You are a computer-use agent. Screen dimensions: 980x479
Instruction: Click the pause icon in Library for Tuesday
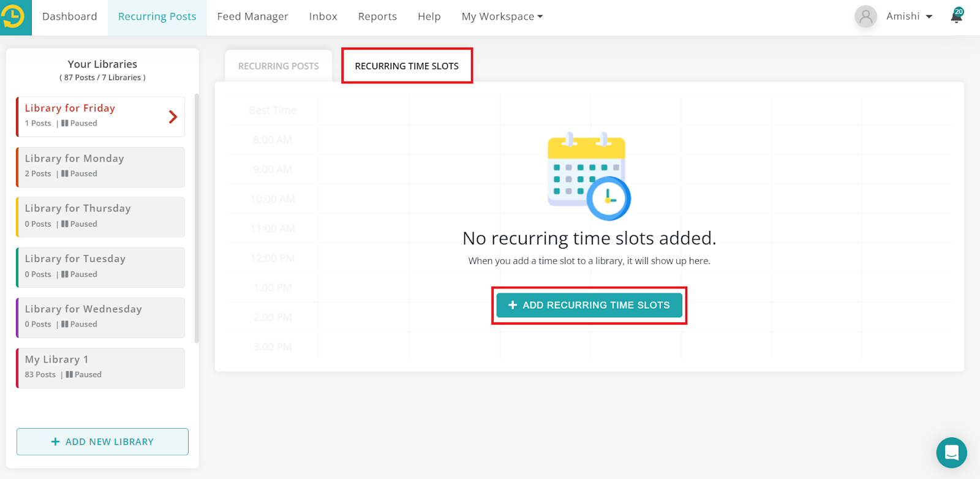point(65,274)
